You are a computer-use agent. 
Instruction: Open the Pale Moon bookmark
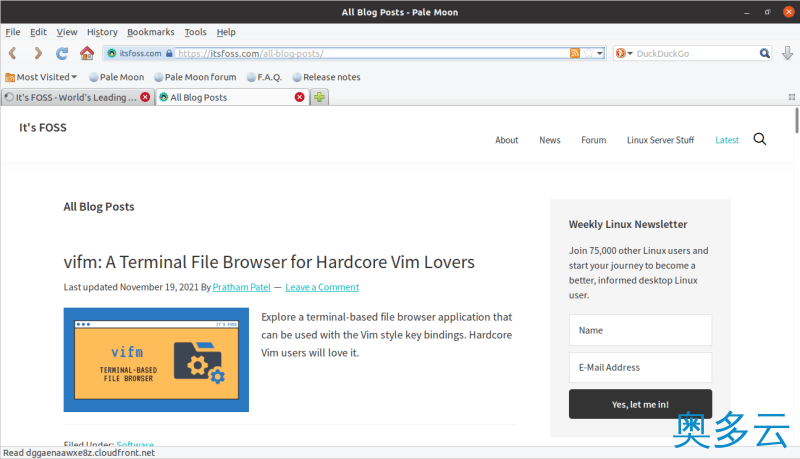[x=116, y=77]
